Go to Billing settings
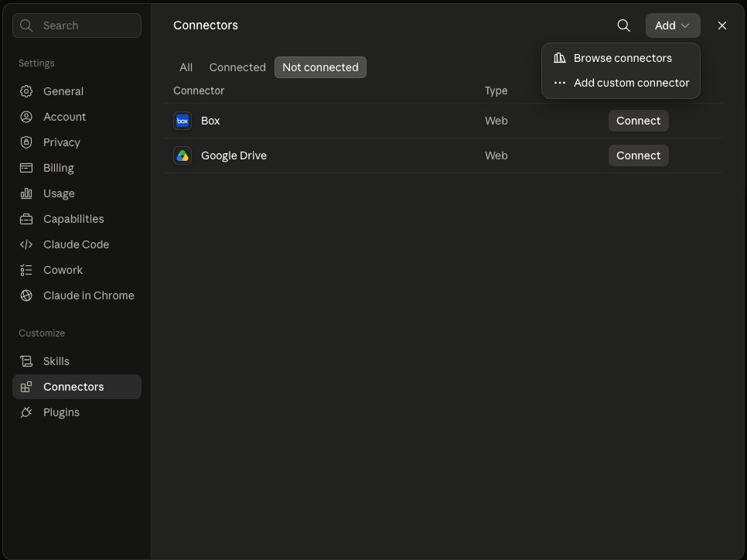The image size is (747, 560). (77, 168)
